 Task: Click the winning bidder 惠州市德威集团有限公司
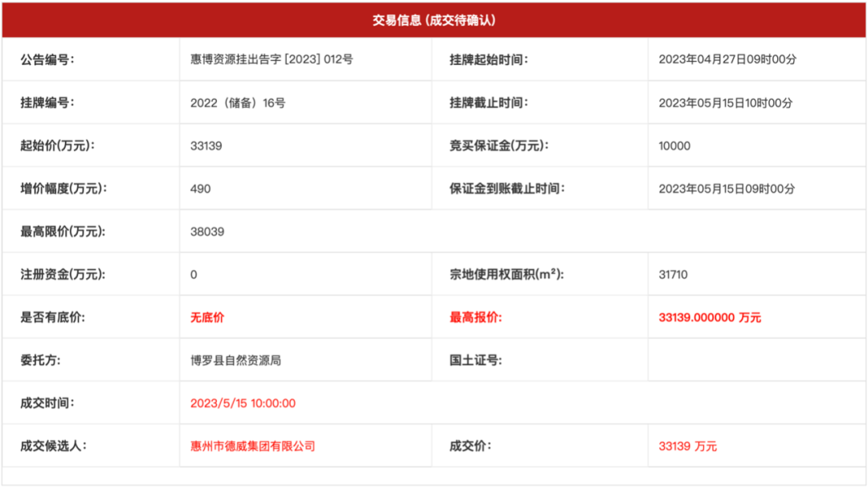(x=252, y=446)
